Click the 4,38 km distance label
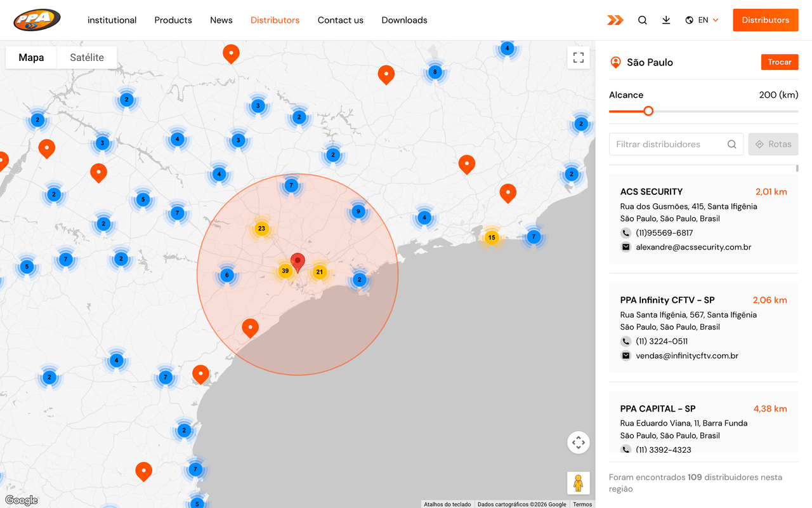This screenshot has height=508, width=812. click(770, 409)
